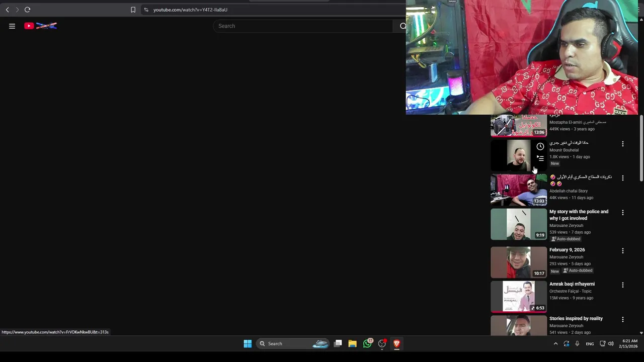This screenshot has width=644, height=362.
Task: Open the YouTube hamburger guide menu
Action: tap(12, 26)
